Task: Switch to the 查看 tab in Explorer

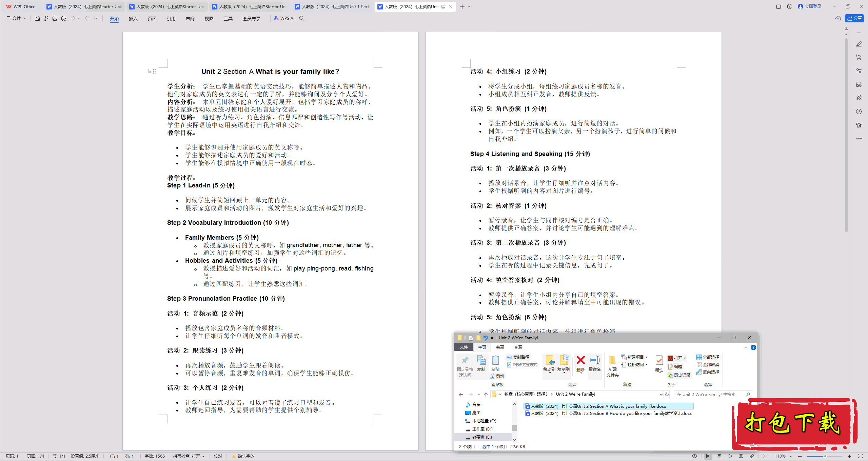Action: 518,347
